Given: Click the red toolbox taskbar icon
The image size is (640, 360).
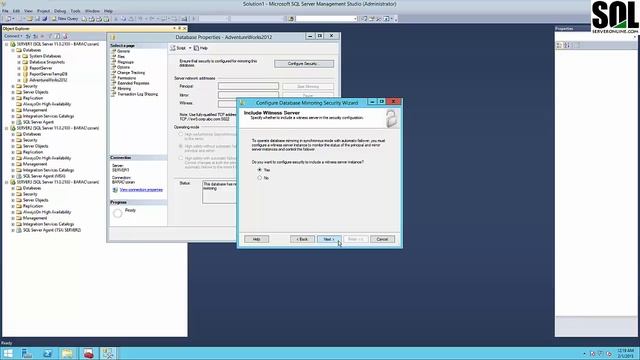Looking at the screenshot, I should point(88,353).
